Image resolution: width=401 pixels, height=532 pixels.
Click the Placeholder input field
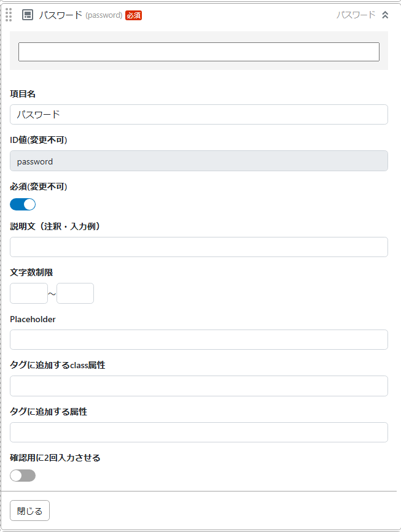199,339
